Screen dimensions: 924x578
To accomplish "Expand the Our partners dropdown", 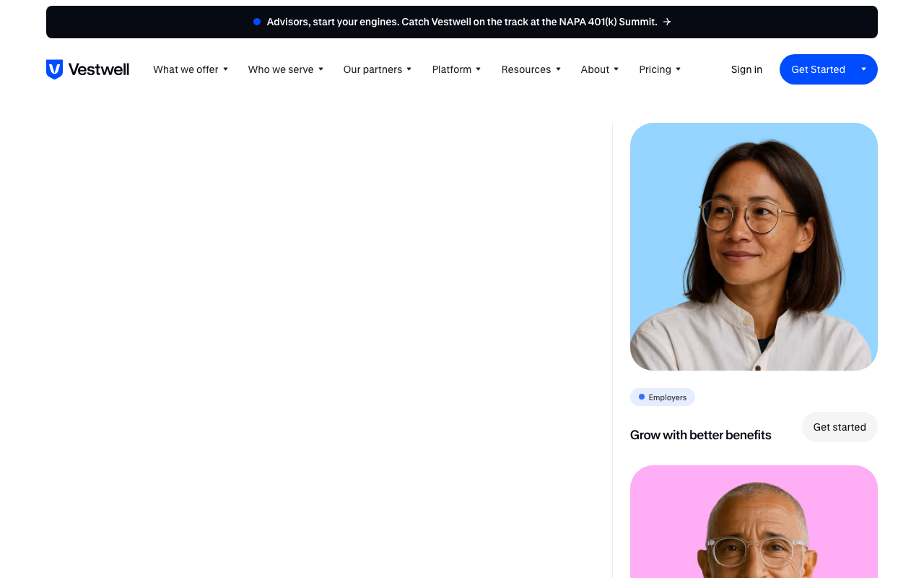I will coord(378,69).
